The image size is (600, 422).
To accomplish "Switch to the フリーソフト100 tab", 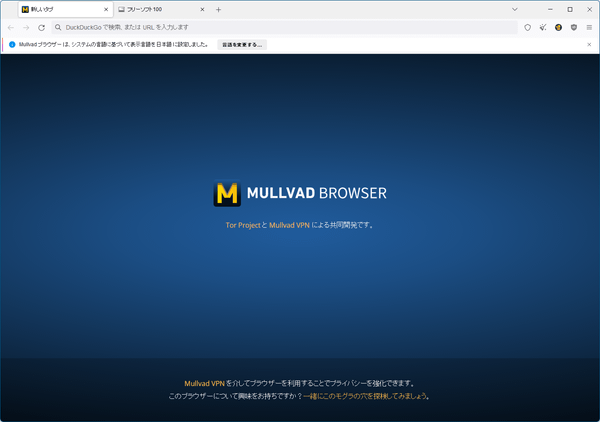I will (x=162, y=10).
